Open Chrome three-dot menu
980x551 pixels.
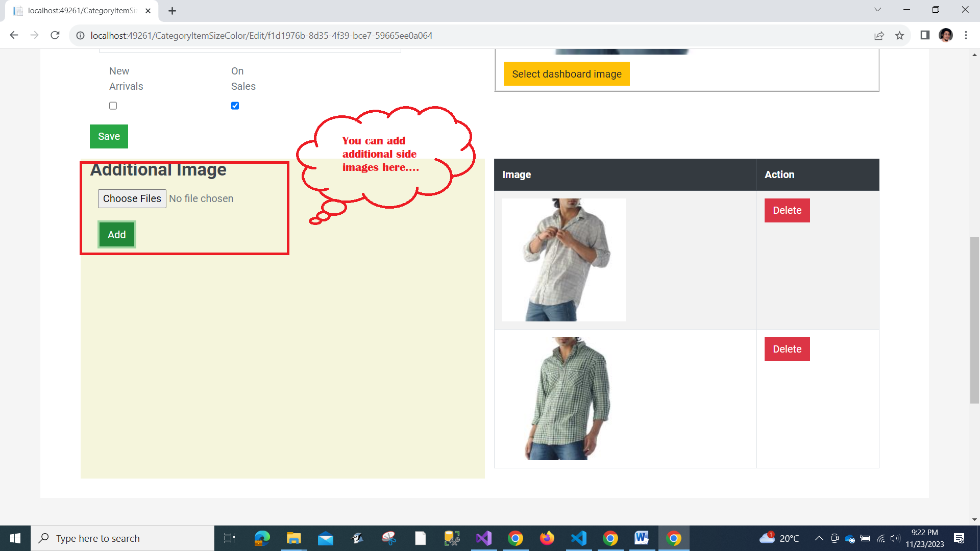(966, 35)
